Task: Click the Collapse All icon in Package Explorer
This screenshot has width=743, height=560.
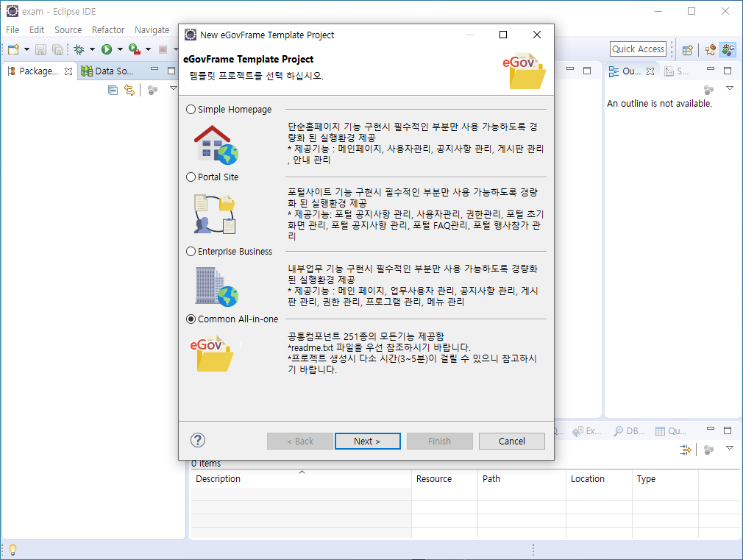Action: point(113,90)
